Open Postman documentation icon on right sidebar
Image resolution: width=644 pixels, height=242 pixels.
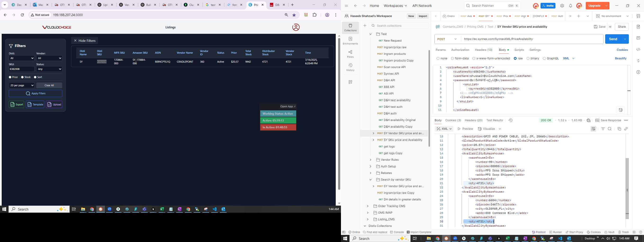tap(638, 27)
